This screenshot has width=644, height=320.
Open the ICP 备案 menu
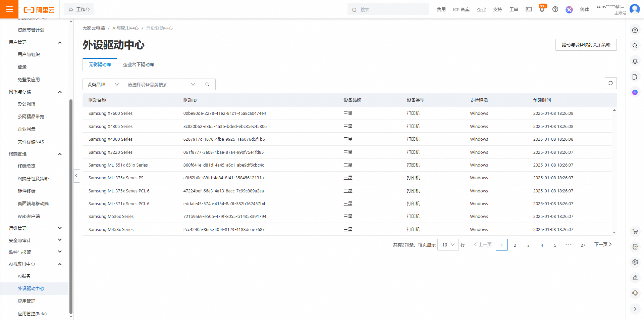(461, 9)
